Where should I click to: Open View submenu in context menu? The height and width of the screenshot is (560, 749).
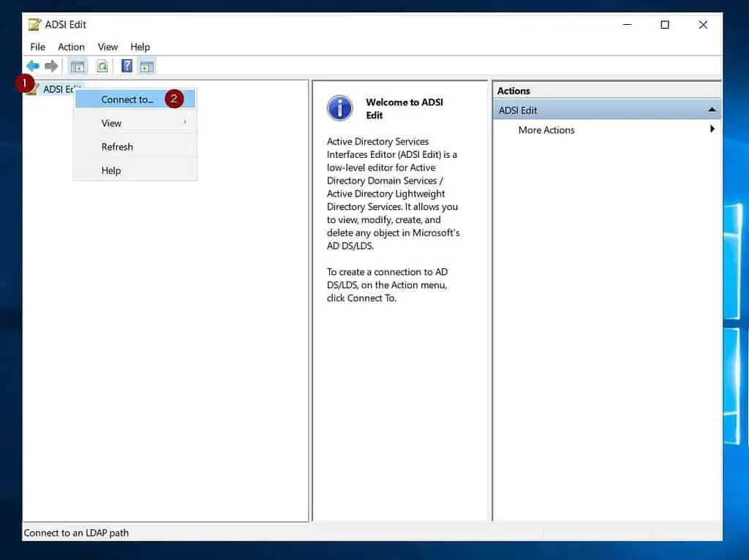click(135, 123)
